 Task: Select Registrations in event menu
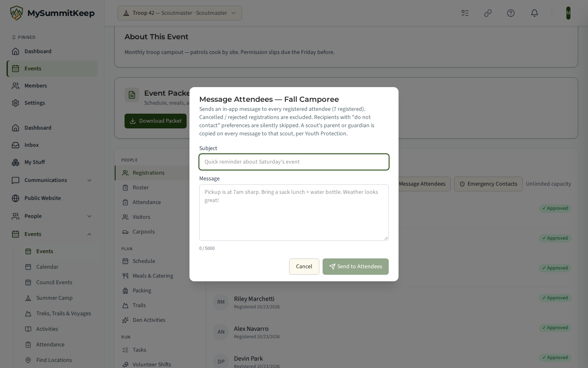pos(160,173)
